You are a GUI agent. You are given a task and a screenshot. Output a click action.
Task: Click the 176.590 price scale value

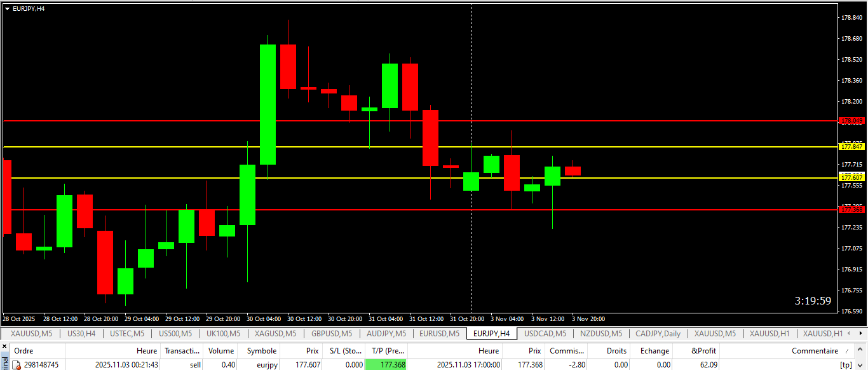coord(851,311)
